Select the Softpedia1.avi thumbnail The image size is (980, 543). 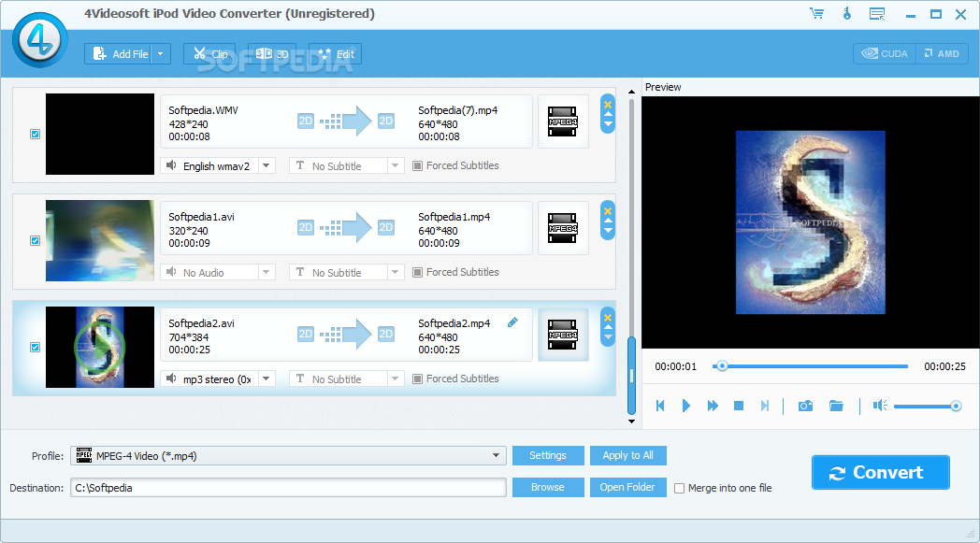click(100, 240)
